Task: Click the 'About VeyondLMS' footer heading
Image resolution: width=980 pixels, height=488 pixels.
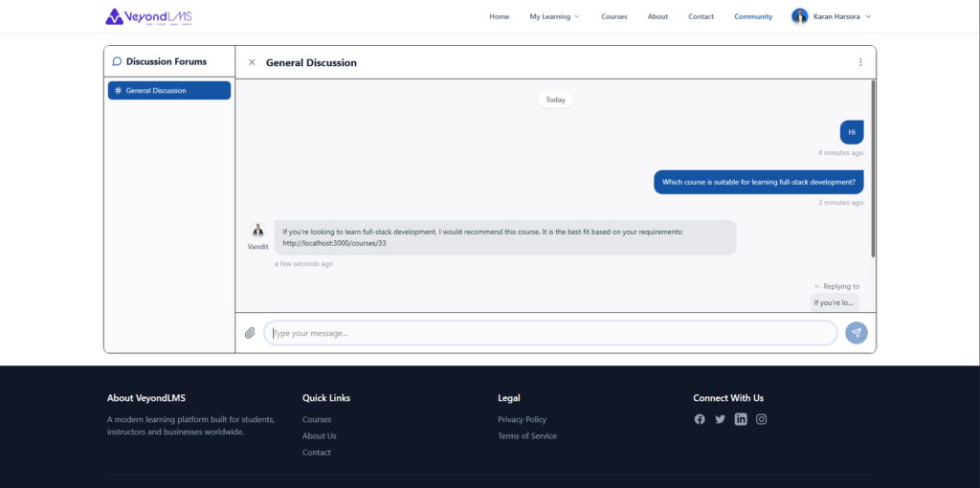Action: click(x=146, y=398)
